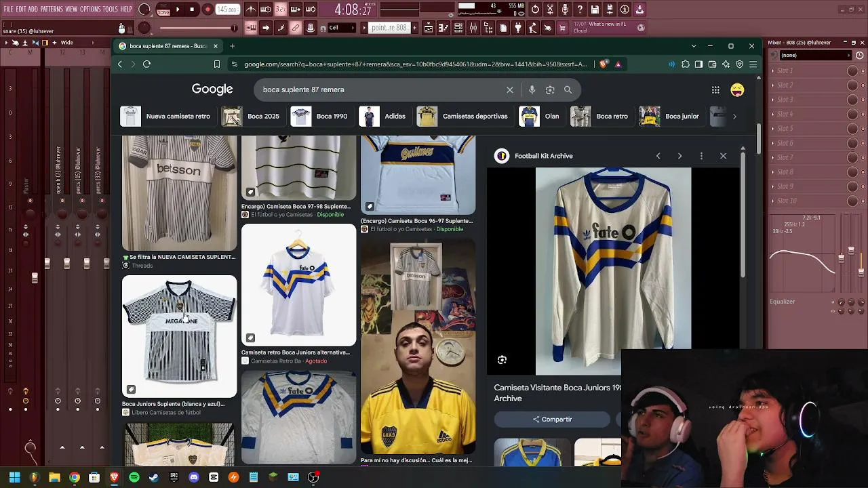Open Spotify from the Windows taskbar
Screen dimensions: 868x488
(134, 478)
